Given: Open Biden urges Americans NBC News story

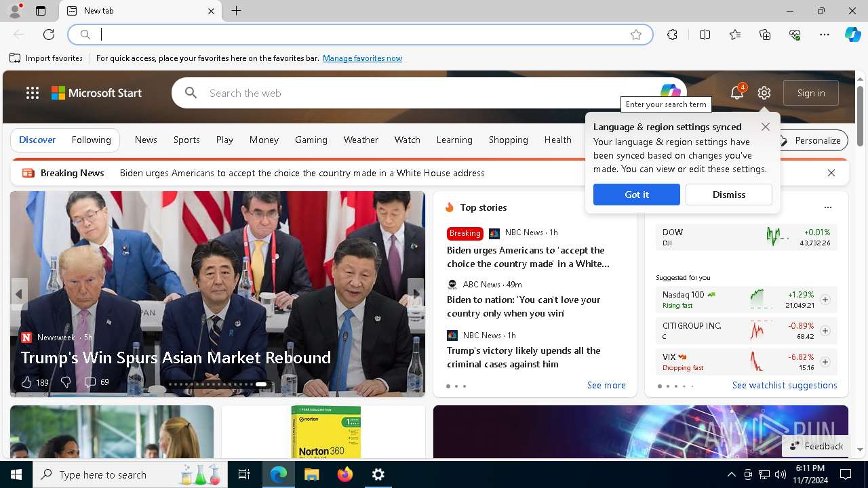Looking at the screenshot, I should click(528, 257).
